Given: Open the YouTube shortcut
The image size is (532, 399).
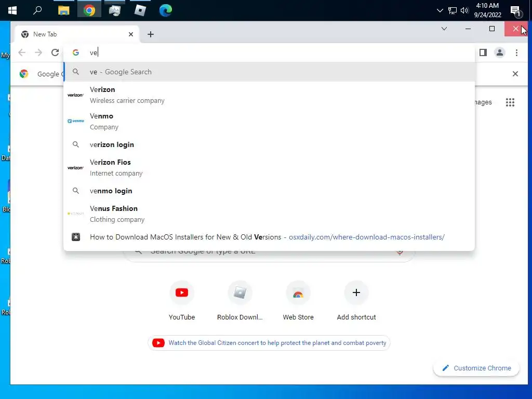Looking at the screenshot, I should (182, 301).
